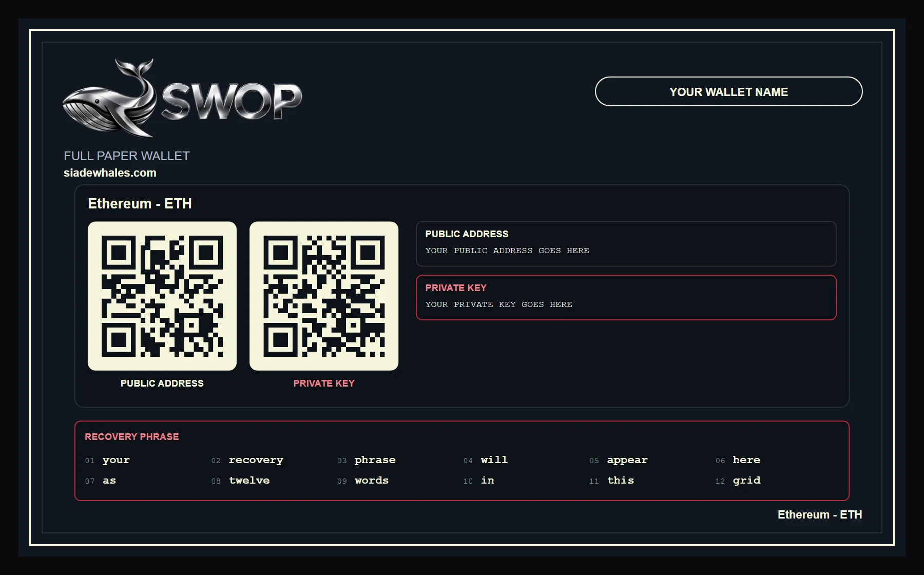Click the RECOVERY PHRASE heading
Image resolution: width=924 pixels, height=575 pixels.
[x=132, y=437]
